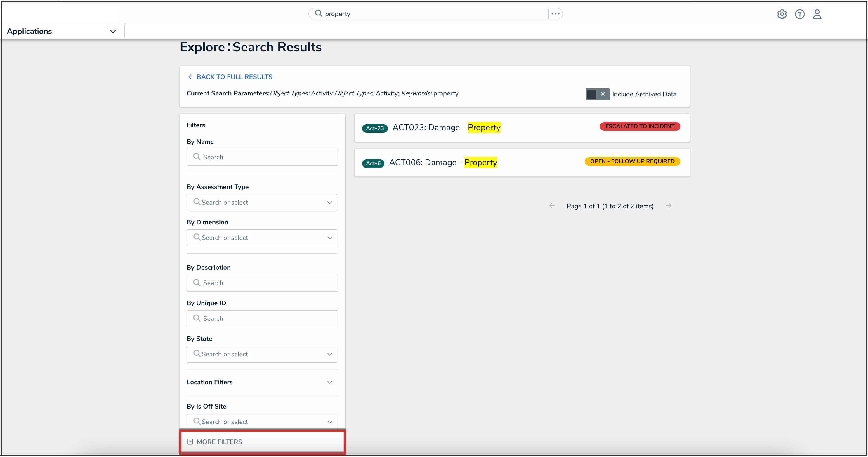Screen dimensions: 868x457
Task: Go to next results page arrow
Action: click(x=669, y=206)
